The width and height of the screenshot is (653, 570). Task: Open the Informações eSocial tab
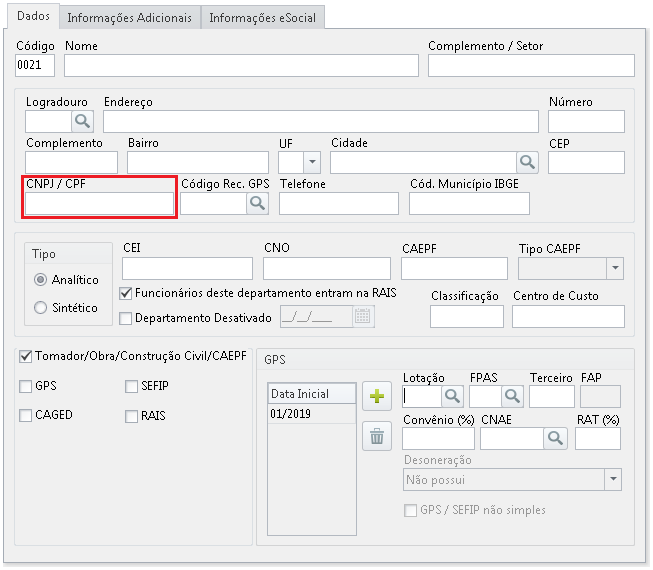point(262,17)
